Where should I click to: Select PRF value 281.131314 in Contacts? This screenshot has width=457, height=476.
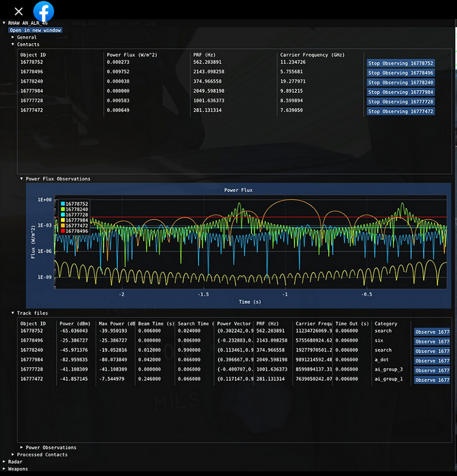(208, 110)
